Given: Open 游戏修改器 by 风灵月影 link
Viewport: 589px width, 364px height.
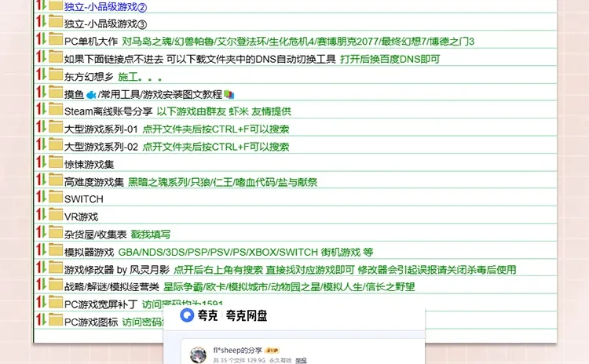Looking at the screenshot, I should click(x=117, y=269).
